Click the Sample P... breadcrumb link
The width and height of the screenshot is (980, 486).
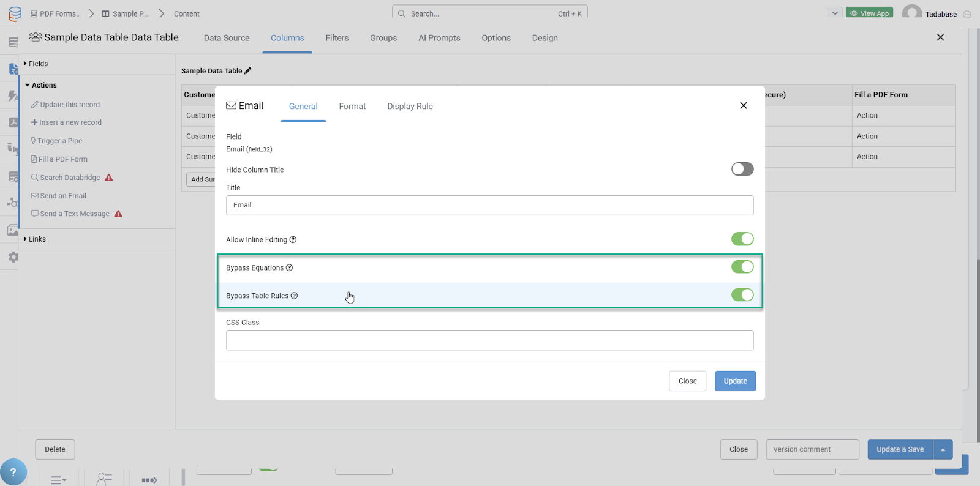click(126, 13)
